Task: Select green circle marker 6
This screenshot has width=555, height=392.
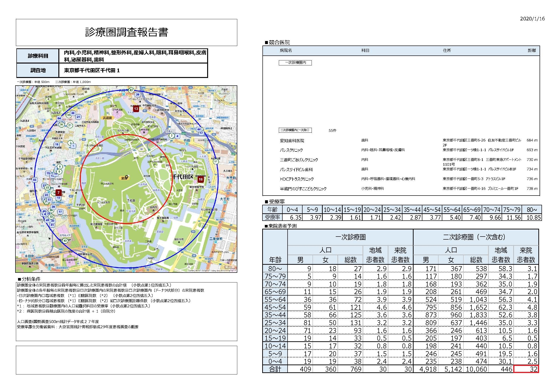Action: pyautogui.click(x=60, y=167)
